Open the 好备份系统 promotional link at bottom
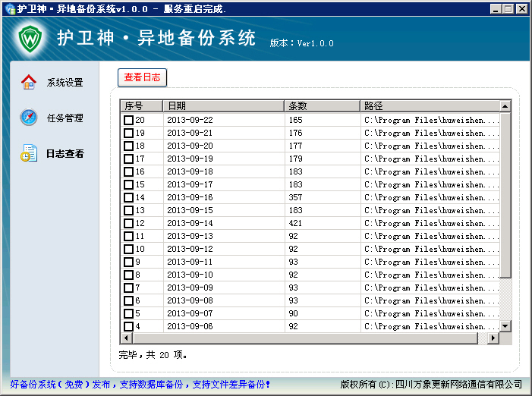This screenshot has height=396, width=532. (140, 385)
